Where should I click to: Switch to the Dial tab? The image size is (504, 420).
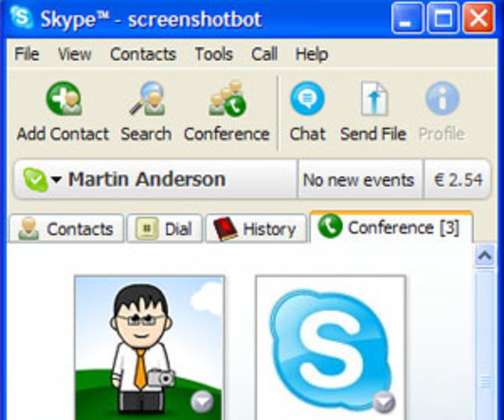coord(164,228)
